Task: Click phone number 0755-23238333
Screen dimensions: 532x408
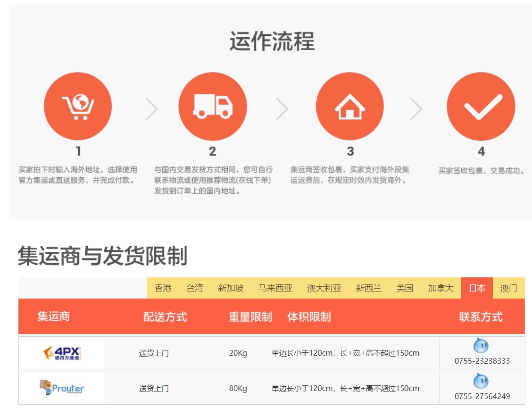Action: point(482,361)
